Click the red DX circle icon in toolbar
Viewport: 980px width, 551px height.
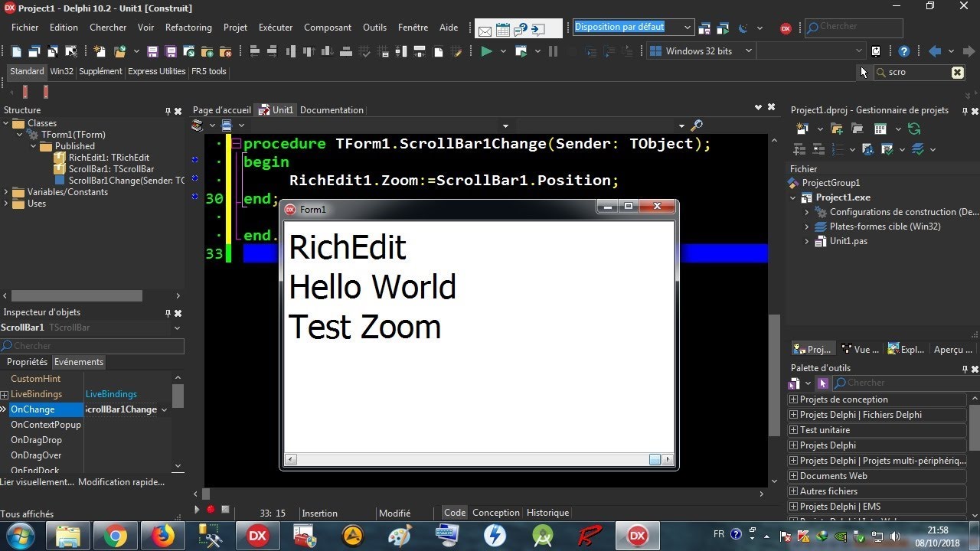(786, 28)
